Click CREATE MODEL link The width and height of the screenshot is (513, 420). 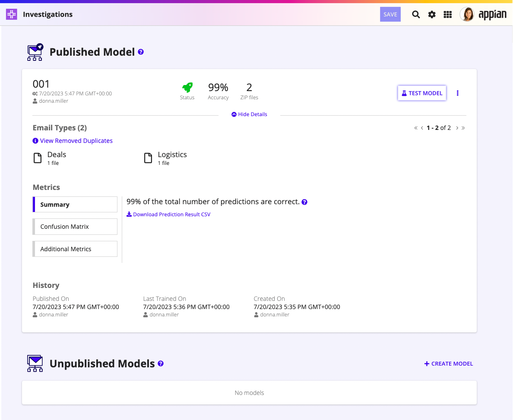coord(449,364)
